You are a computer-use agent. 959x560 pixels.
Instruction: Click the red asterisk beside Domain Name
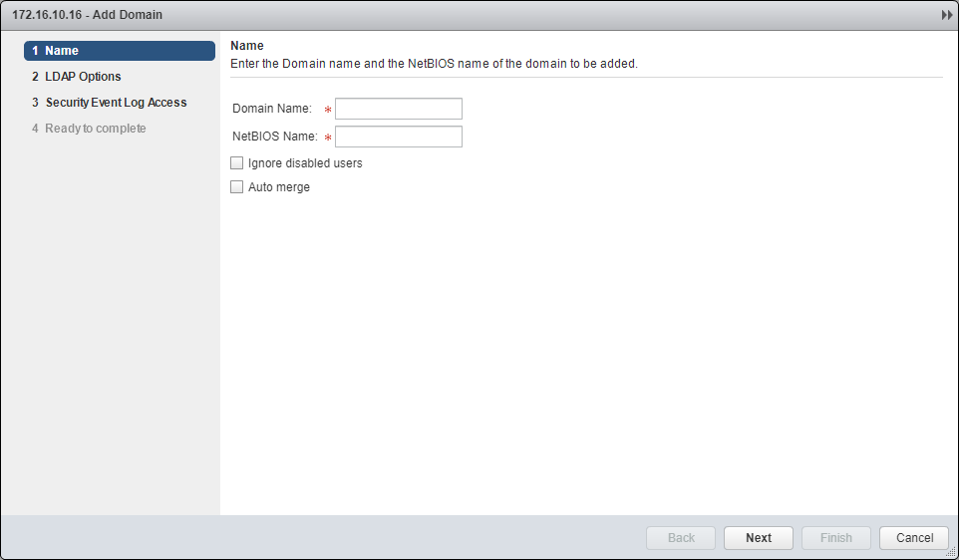[x=327, y=110]
